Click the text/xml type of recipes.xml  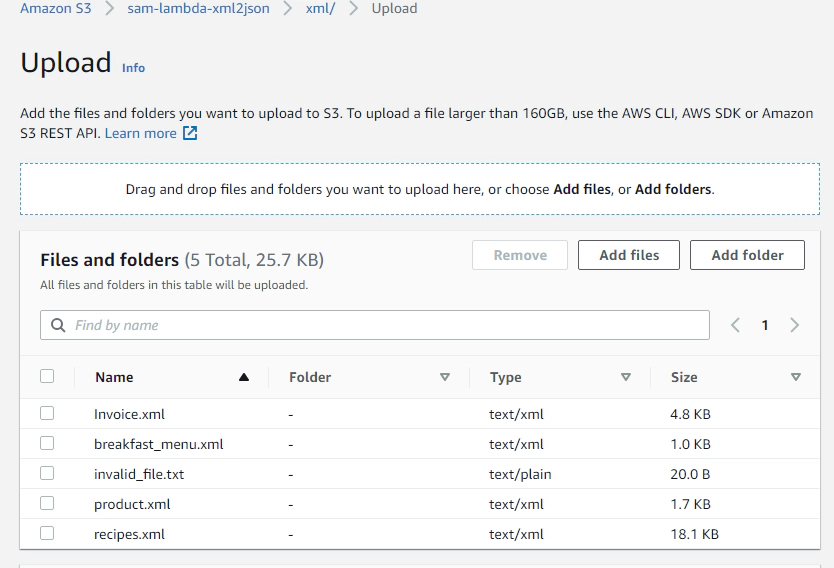click(516, 534)
